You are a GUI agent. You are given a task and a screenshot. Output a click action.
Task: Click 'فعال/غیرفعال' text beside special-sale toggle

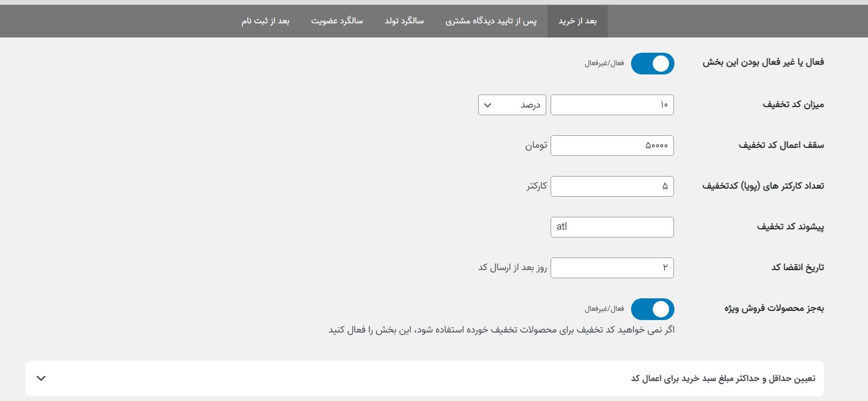[604, 309]
